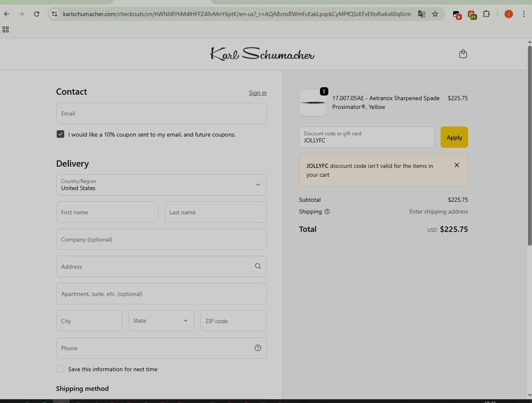Open extension with green 21 badge
532x403 pixels.
click(x=472, y=15)
